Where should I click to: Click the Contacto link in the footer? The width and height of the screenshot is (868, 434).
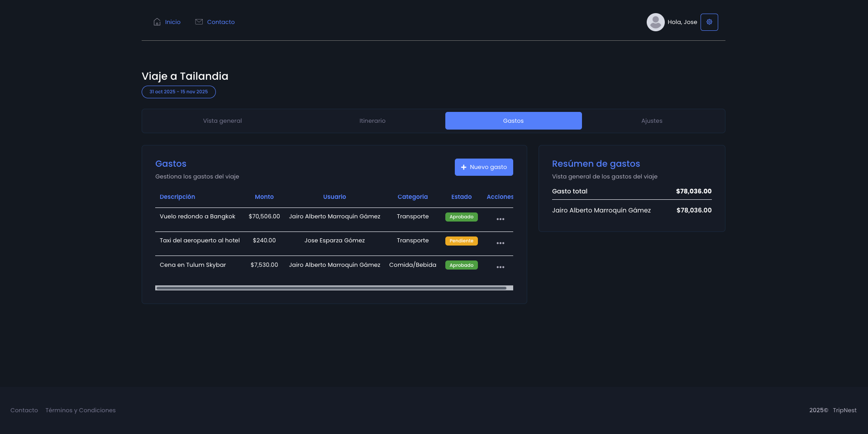pos(24,410)
